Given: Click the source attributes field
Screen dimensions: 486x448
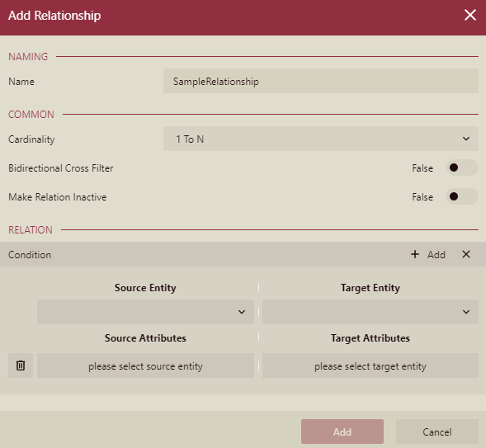Looking at the screenshot, I should click(x=145, y=365).
